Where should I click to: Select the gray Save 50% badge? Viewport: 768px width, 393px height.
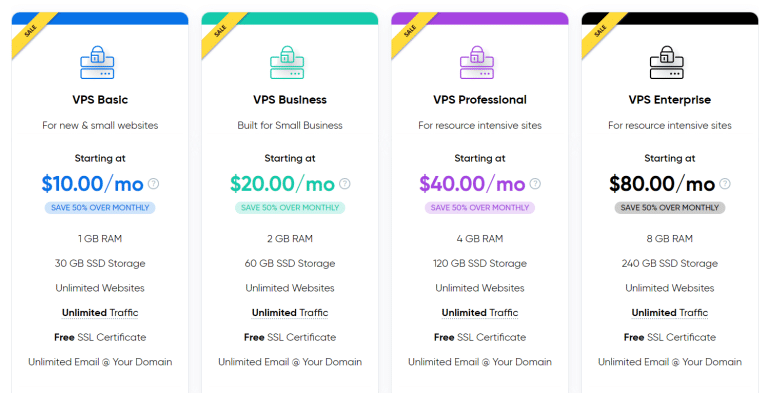[670, 208]
